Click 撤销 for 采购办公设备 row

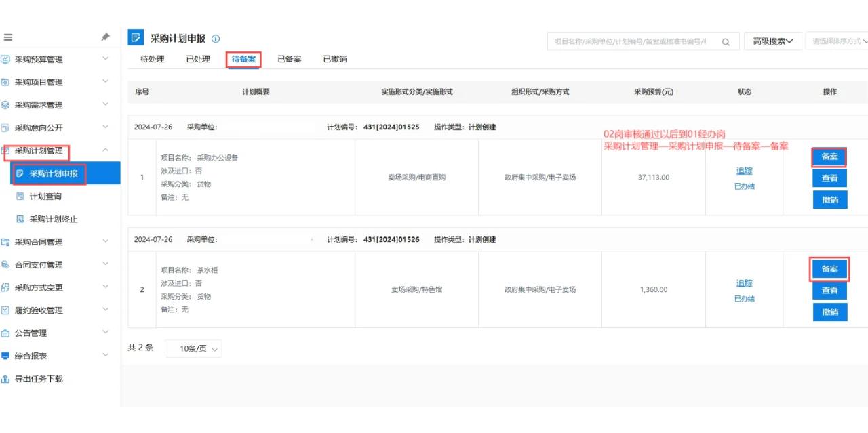coord(829,200)
